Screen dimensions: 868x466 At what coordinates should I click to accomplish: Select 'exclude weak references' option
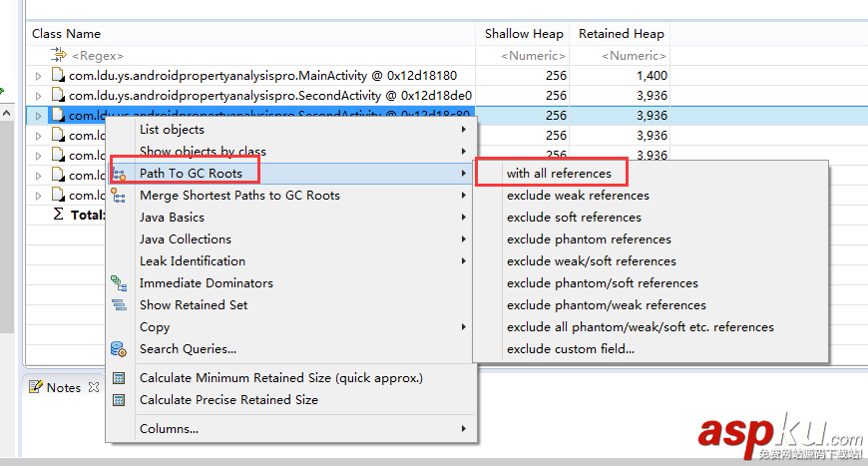point(578,196)
